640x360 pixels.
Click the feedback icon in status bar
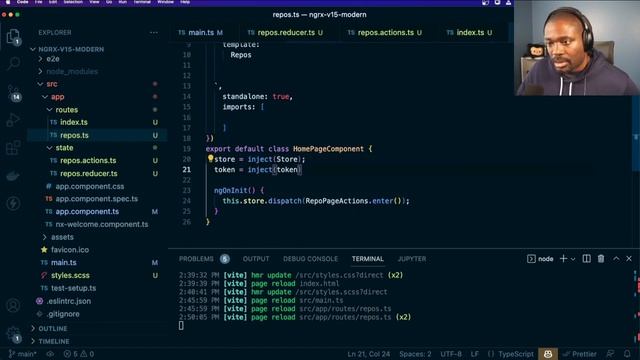click(x=610, y=354)
